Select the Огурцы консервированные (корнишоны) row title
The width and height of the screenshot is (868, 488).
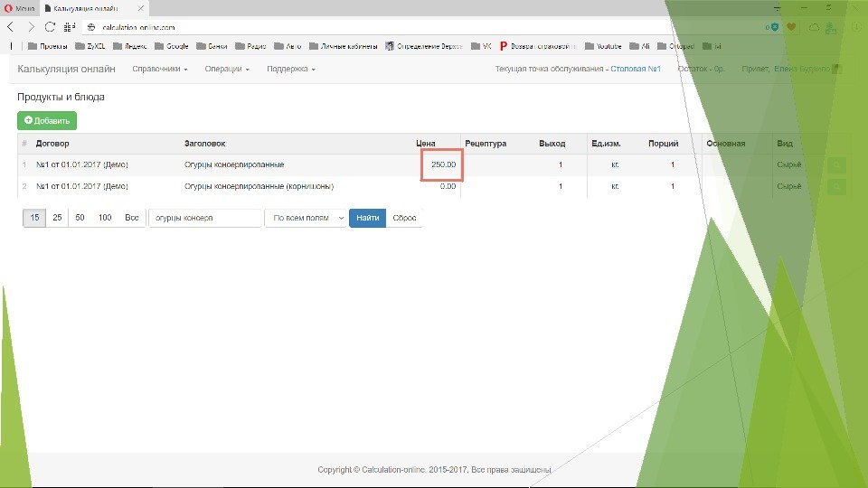coord(259,186)
